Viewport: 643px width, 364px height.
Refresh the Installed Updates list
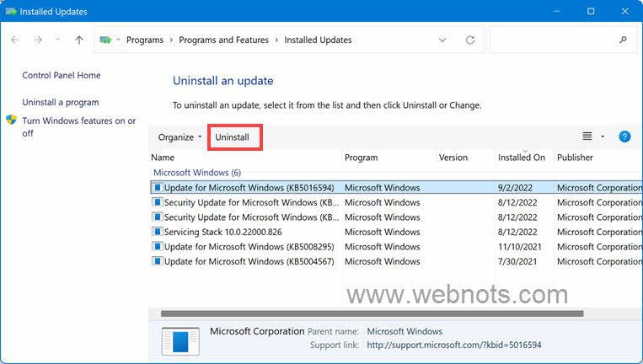click(x=470, y=40)
